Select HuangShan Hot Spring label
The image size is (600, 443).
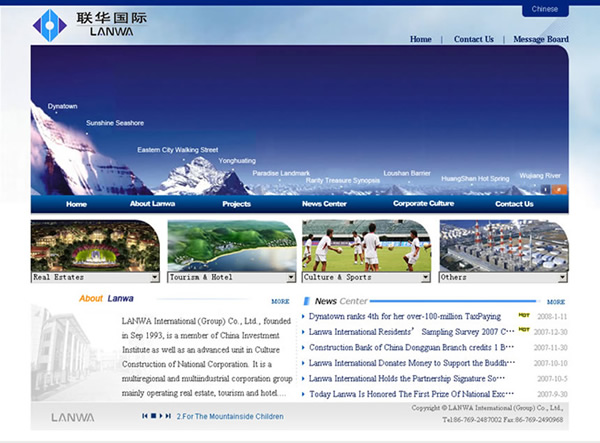pyautogui.click(x=475, y=178)
